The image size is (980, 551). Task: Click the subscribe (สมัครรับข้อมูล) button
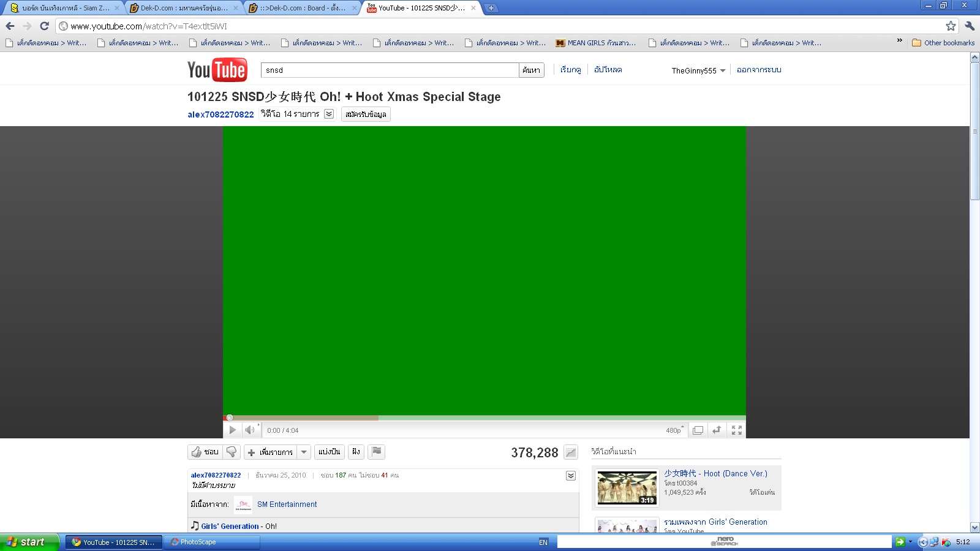tap(366, 114)
